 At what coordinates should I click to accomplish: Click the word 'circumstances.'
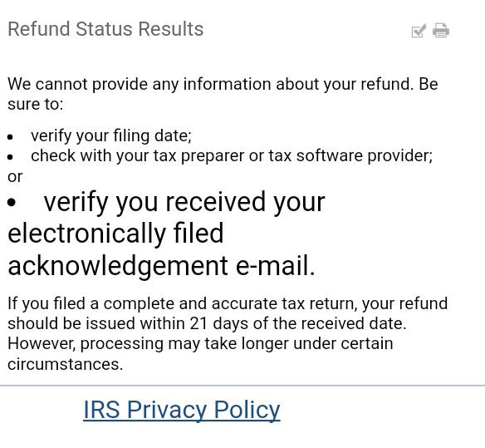click(66, 364)
